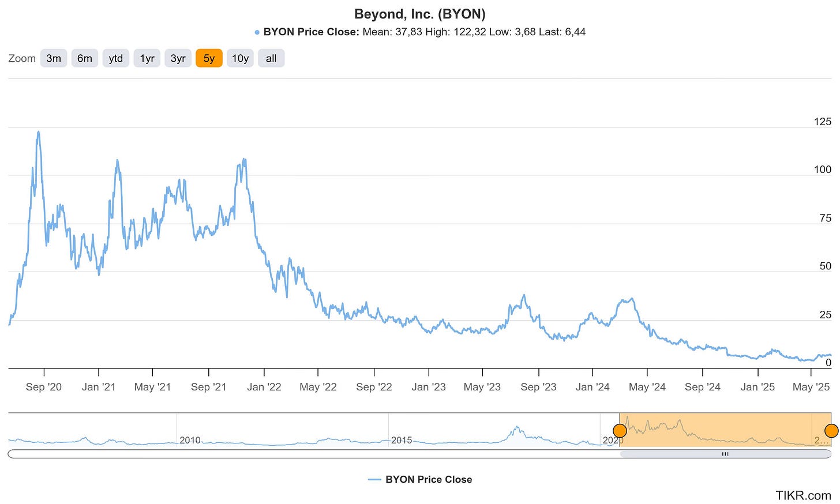Click the Jan '23 axis label
Screen dimensions: 840x504
pyautogui.click(x=429, y=387)
